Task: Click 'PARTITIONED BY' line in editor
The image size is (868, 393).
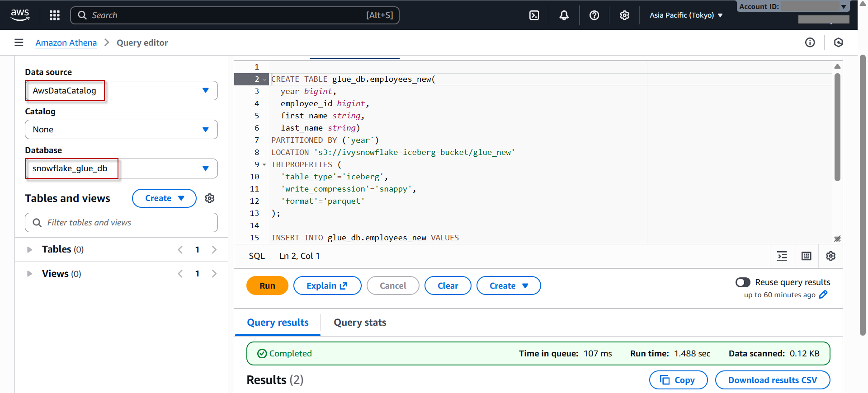Action: [x=325, y=140]
